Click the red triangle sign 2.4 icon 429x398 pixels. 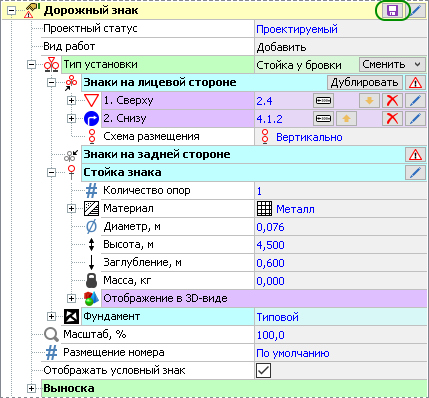[x=91, y=100]
